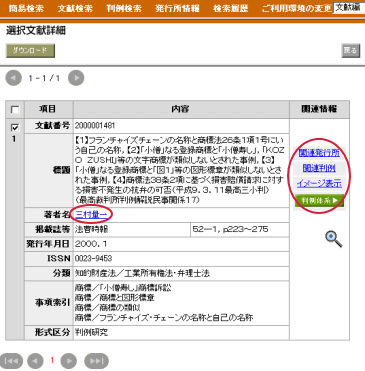Go to next record arrow beside 1-1/1
Viewport: 365px width, 371px height.
(76, 78)
